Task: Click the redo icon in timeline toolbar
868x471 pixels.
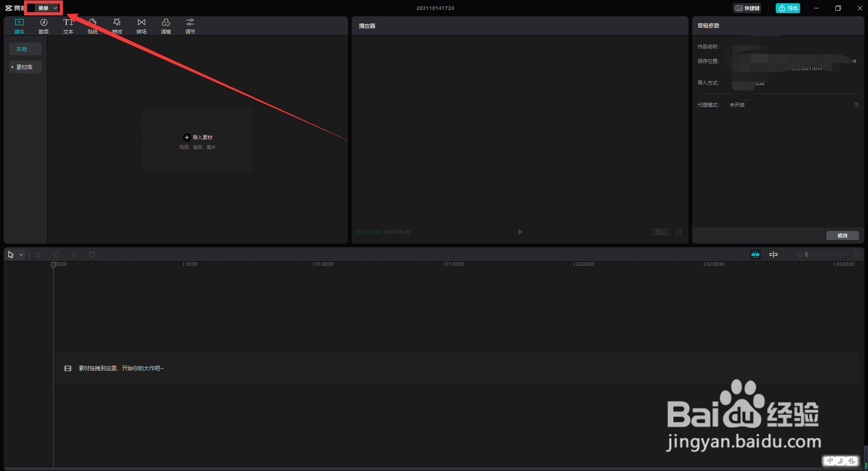Action: point(56,255)
